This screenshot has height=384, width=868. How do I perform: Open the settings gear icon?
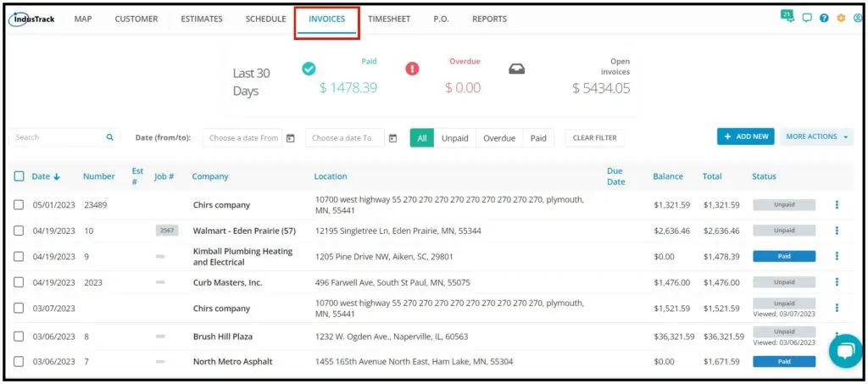[x=841, y=19]
